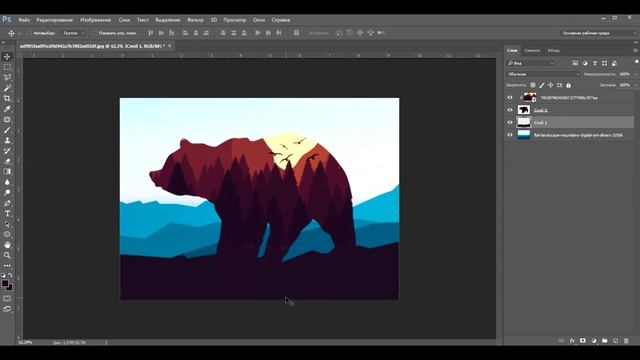Toggle layer filtering on/off switch
Image resolution: width=640 pixels, height=360 pixels.
coord(637,62)
